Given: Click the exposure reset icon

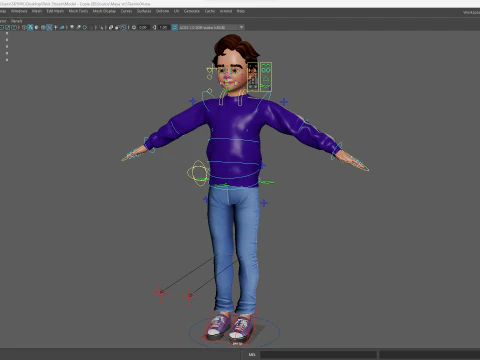Looking at the screenshot, I should [134, 27].
